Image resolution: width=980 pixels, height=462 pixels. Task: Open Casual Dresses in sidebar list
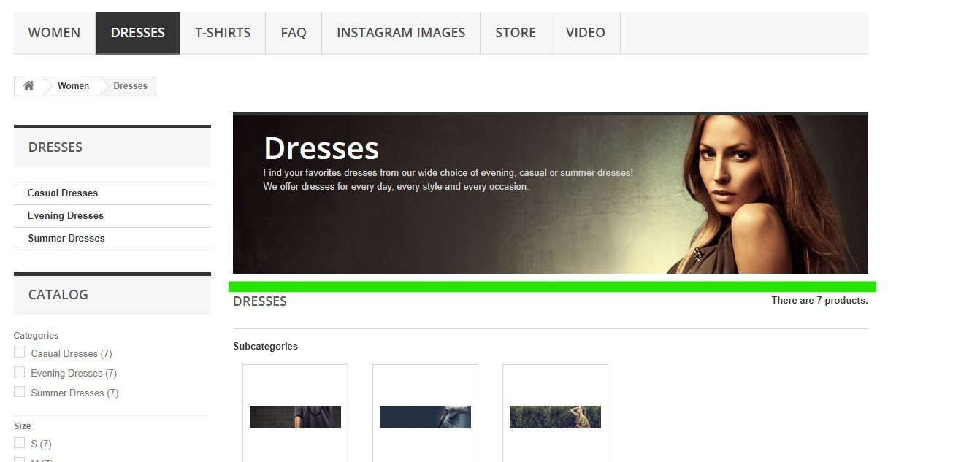click(63, 193)
